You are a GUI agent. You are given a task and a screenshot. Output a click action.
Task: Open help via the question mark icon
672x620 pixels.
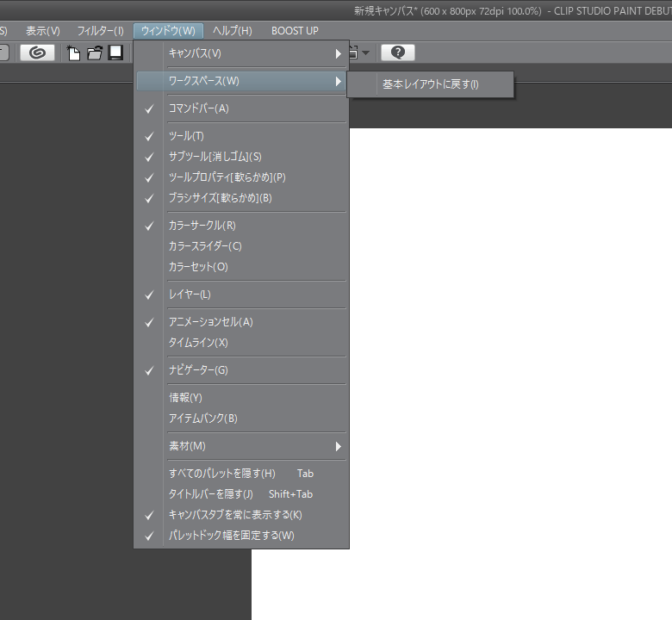[x=398, y=53]
